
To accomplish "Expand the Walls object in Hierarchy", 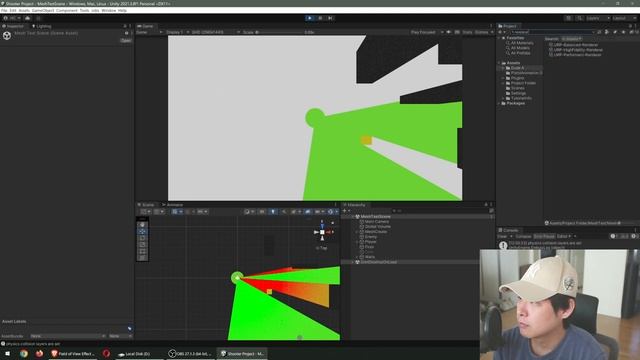I will point(357,257).
